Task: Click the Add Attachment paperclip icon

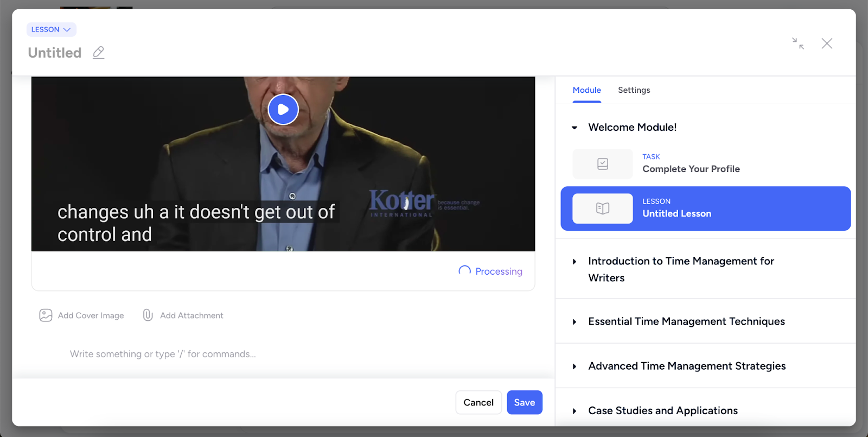Action: click(x=148, y=315)
